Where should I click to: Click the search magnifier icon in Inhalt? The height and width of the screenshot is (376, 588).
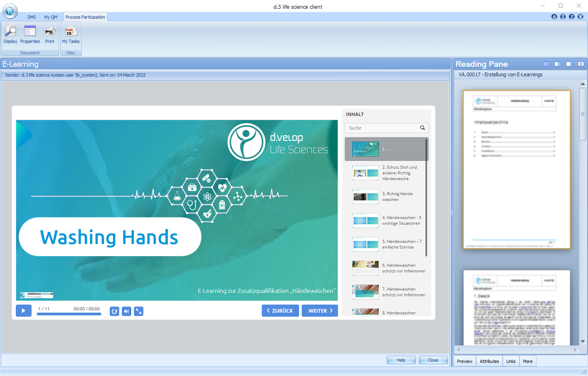point(422,128)
